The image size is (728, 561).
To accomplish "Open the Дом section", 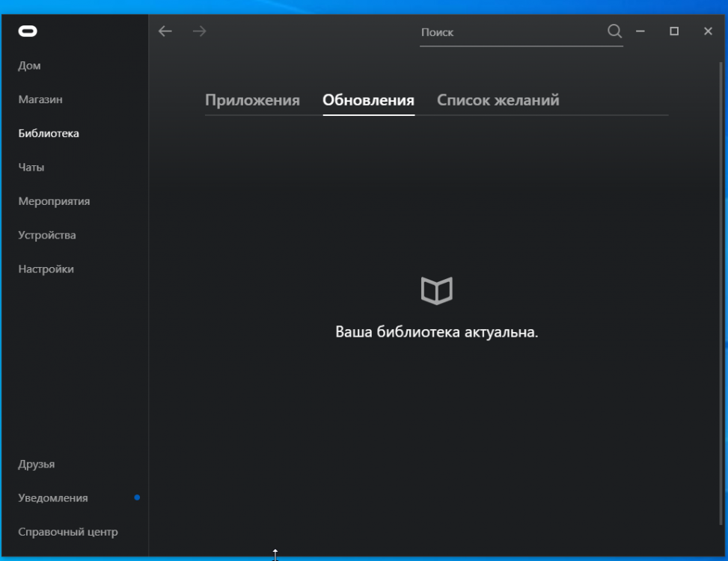I will tap(29, 65).
